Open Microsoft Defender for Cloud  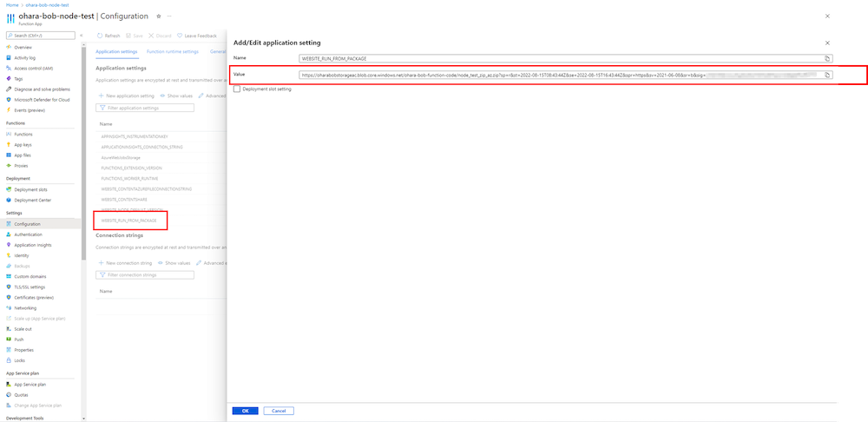coord(42,100)
